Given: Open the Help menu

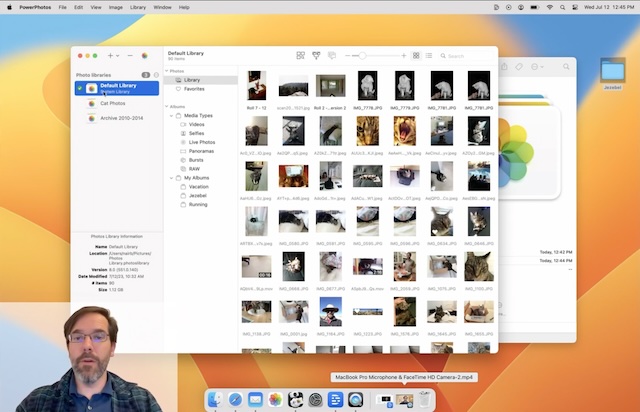Looking at the screenshot, I should [184, 7].
